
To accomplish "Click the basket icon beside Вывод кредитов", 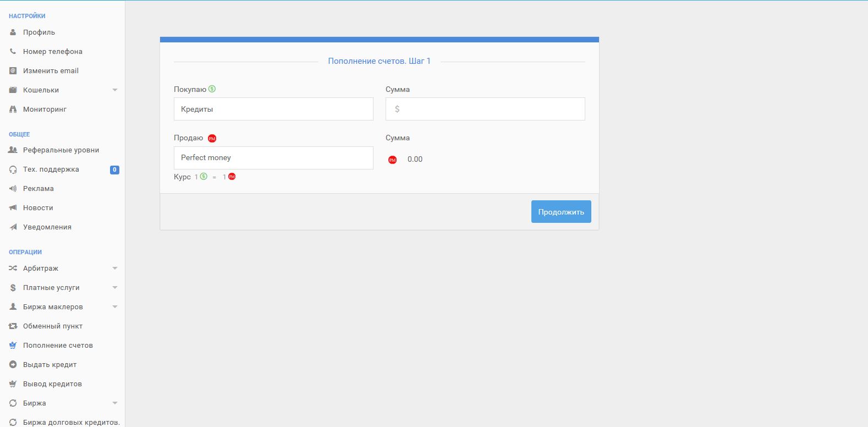I will (13, 384).
